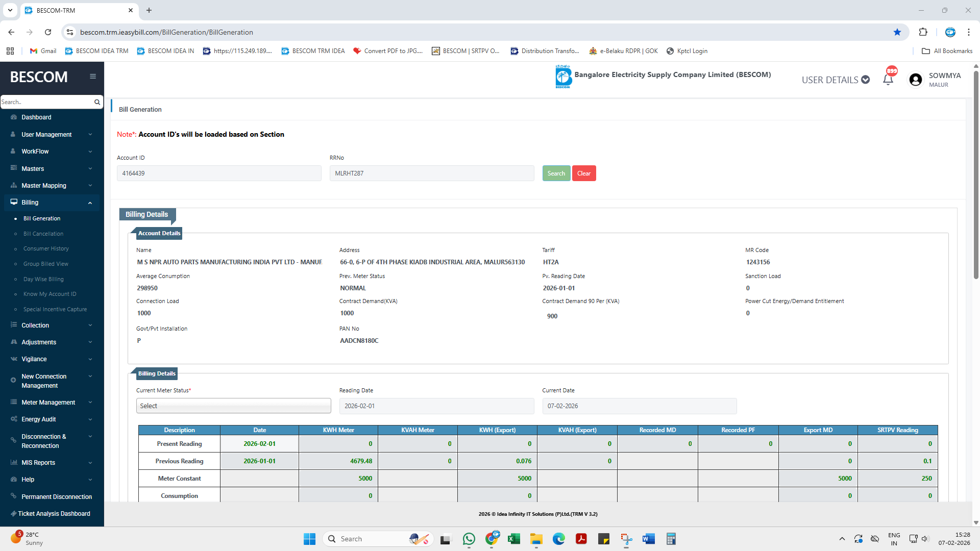Toggle the sidebar hamburger menu icon
The image size is (980, 551).
point(93,77)
